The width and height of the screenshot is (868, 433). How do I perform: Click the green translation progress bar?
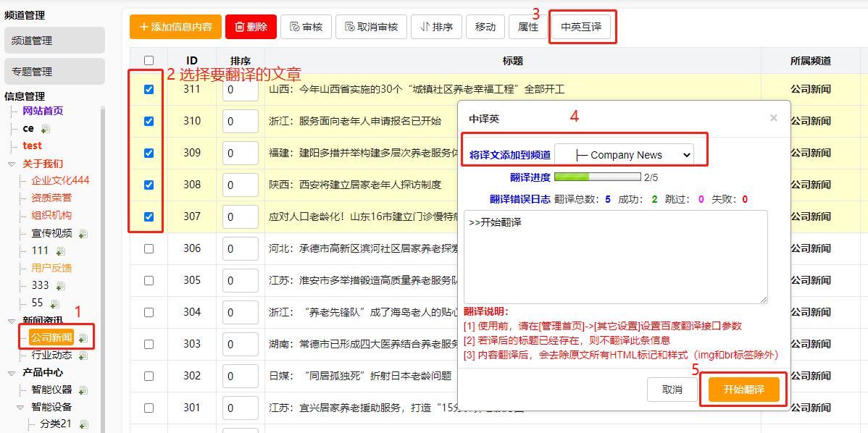pyautogui.click(x=598, y=177)
